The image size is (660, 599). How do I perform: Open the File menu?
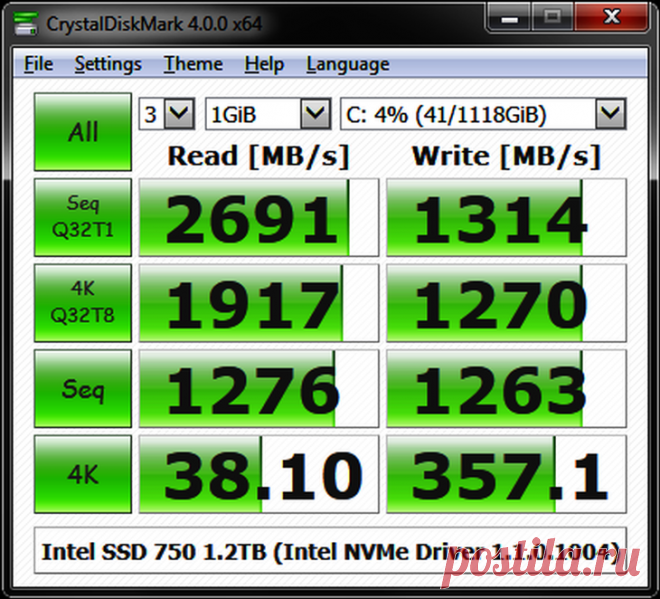pyautogui.click(x=38, y=64)
